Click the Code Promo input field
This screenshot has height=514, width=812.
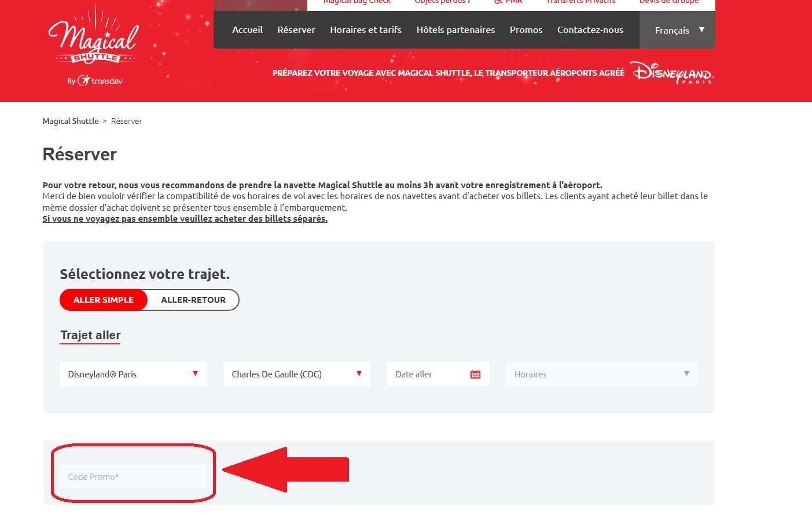133,476
